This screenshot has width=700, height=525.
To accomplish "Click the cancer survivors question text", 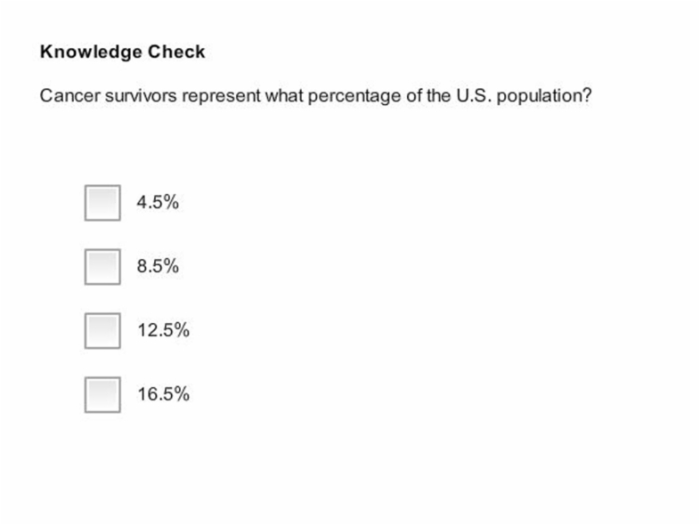I will click(x=316, y=96).
